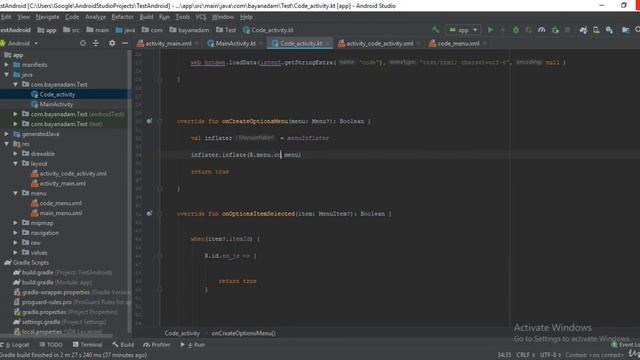
Task: Expand the navigation folder
Action: [x=16, y=233]
